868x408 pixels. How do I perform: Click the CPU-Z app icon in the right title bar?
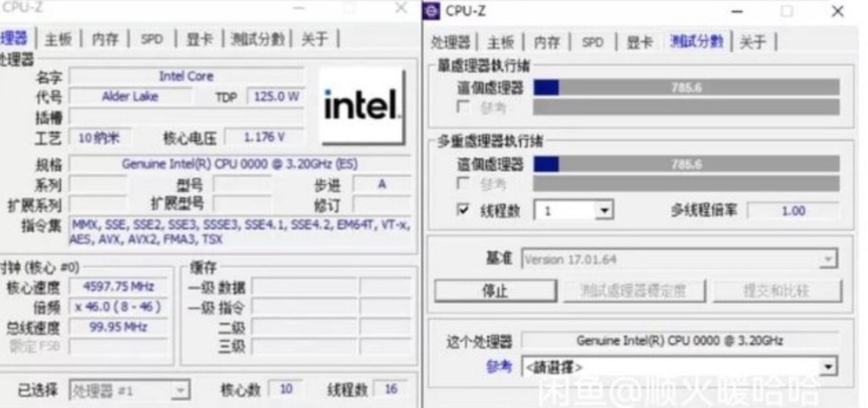[x=431, y=10]
